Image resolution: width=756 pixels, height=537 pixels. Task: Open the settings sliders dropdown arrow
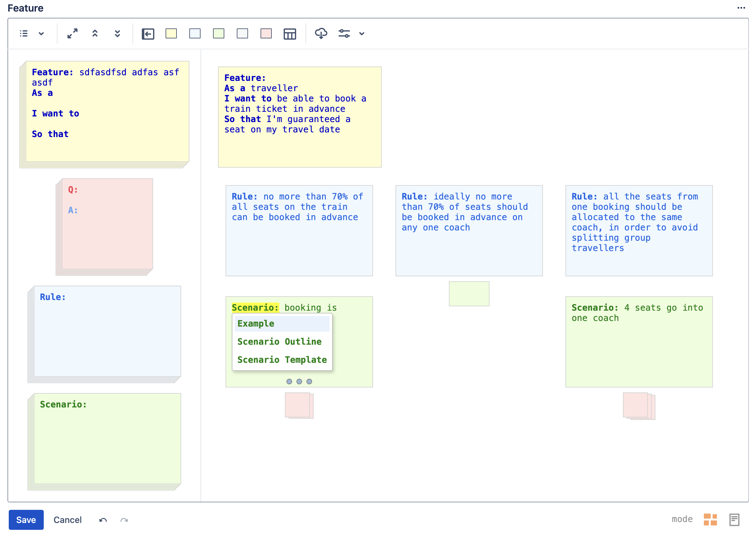point(362,33)
